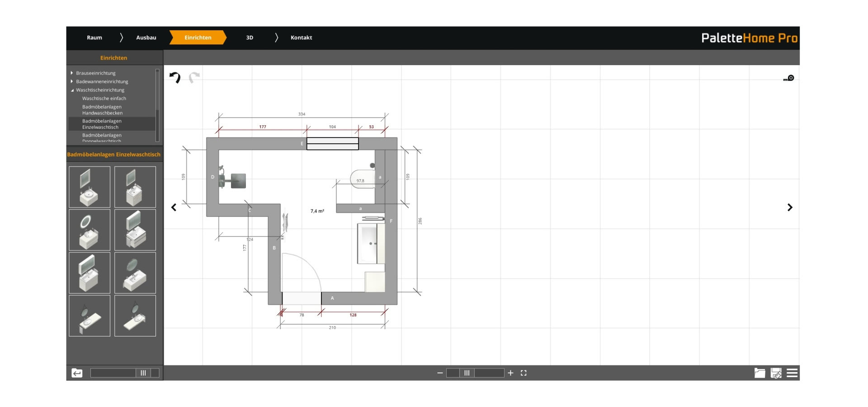Switch to the 3D view
This screenshot has width=868, height=407.
click(250, 38)
